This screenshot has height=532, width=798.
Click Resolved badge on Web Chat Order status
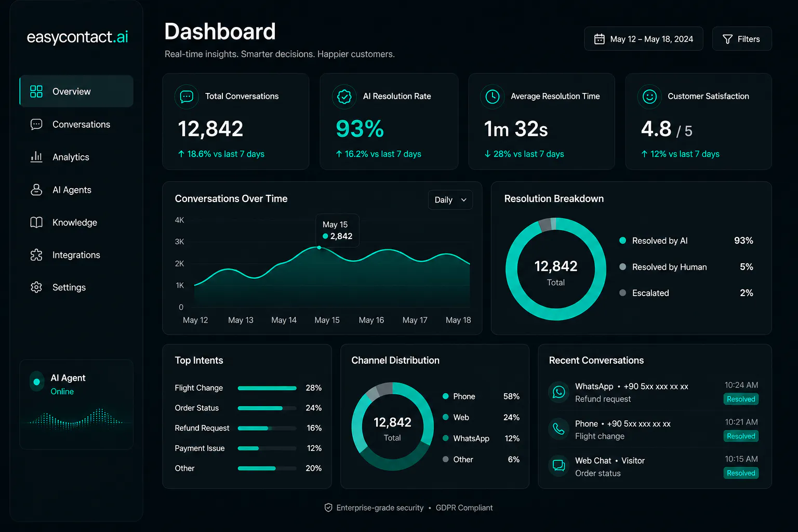pos(741,473)
